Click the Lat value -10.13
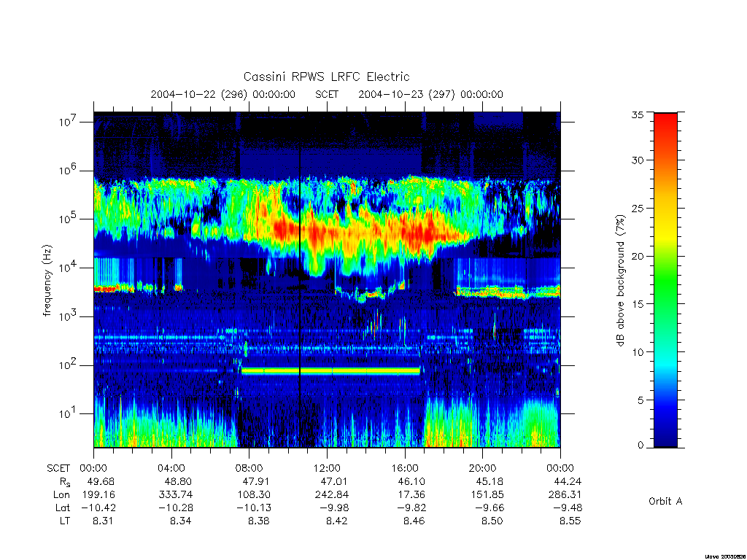 [253, 507]
